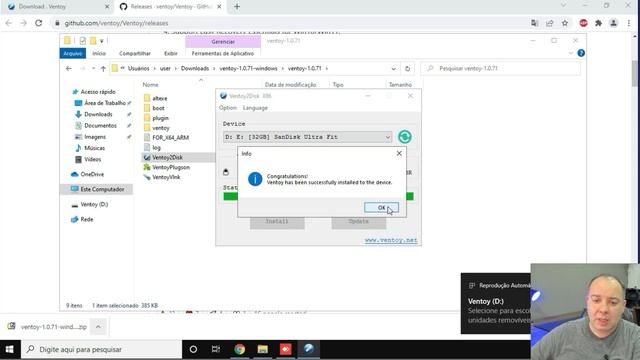The width and height of the screenshot is (640, 360).
Task: Open Ferramentas de Aplicativo tab
Action: 223,53
